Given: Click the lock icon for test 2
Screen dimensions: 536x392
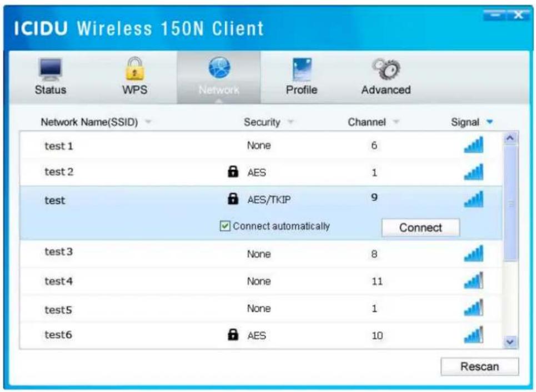Looking at the screenshot, I should [x=233, y=171].
